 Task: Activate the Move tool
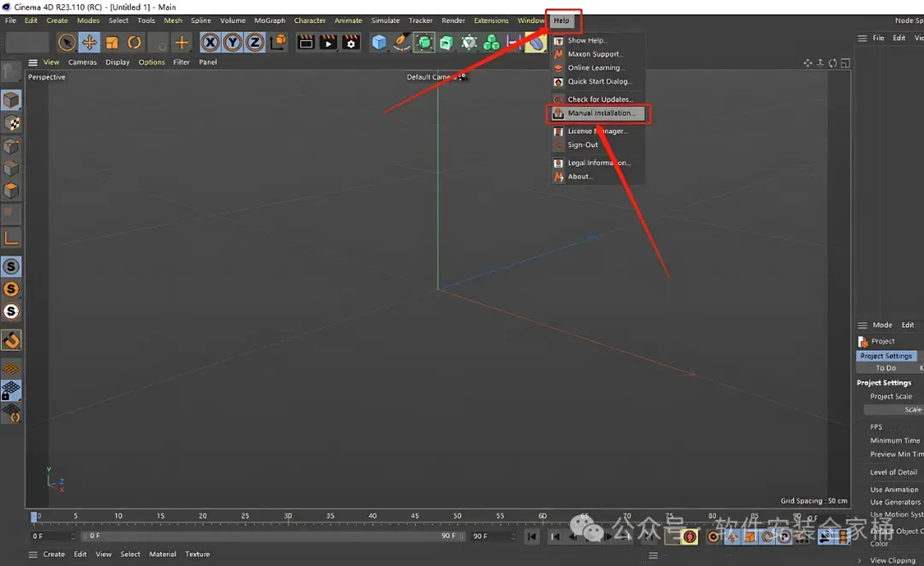coord(89,43)
